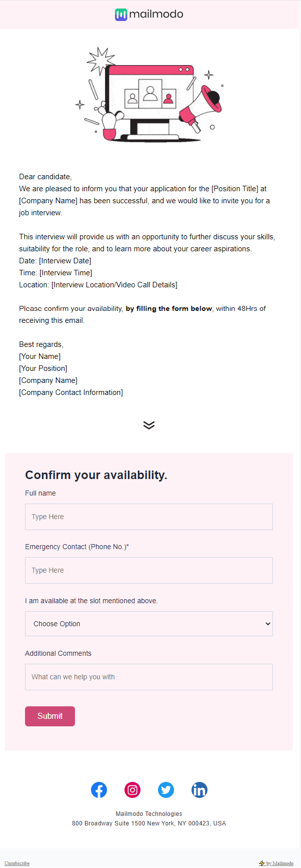This screenshot has height=868, width=301.
Task: Click the Unsubscribe link
Action: click(x=17, y=863)
